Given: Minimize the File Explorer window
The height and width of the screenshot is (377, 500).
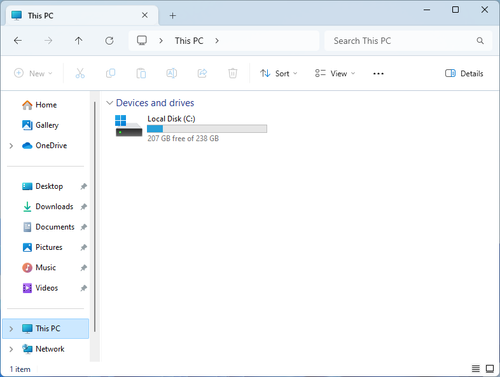Looking at the screenshot, I should point(427,10).
